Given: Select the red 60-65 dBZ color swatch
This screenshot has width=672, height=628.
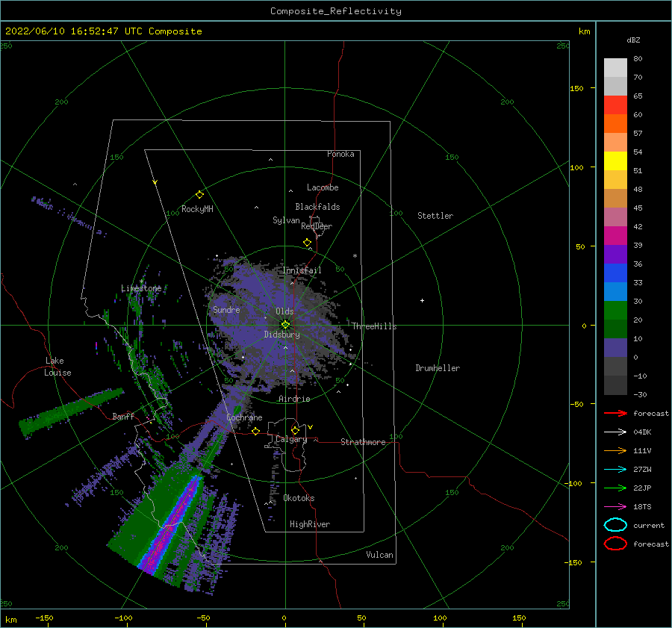Looking at the screenshot, I should pos(615,105).
